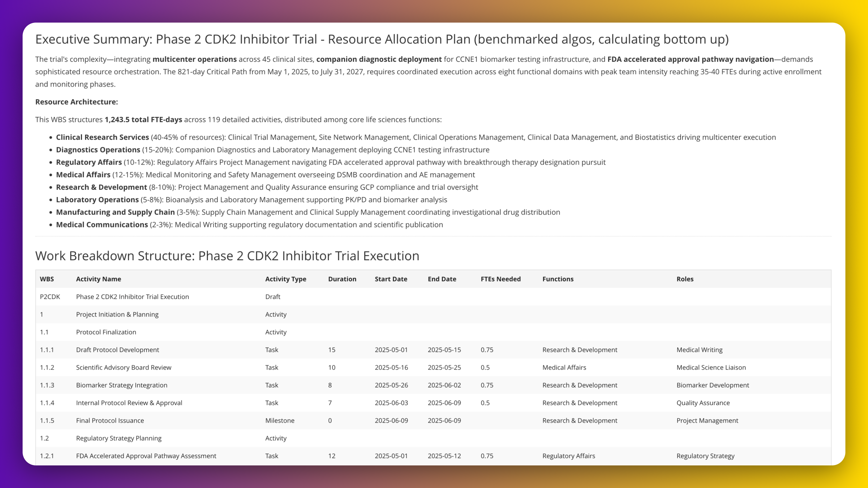
Task: Click the Roles column header
Action: click(x=685, y=279)
